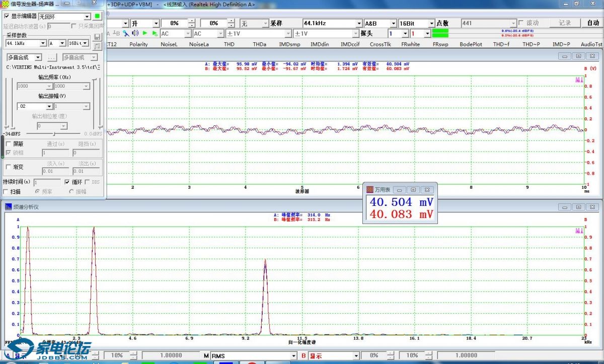
Task: Open multi-tone waveform type dropdown
Action: tap(38, 57)
